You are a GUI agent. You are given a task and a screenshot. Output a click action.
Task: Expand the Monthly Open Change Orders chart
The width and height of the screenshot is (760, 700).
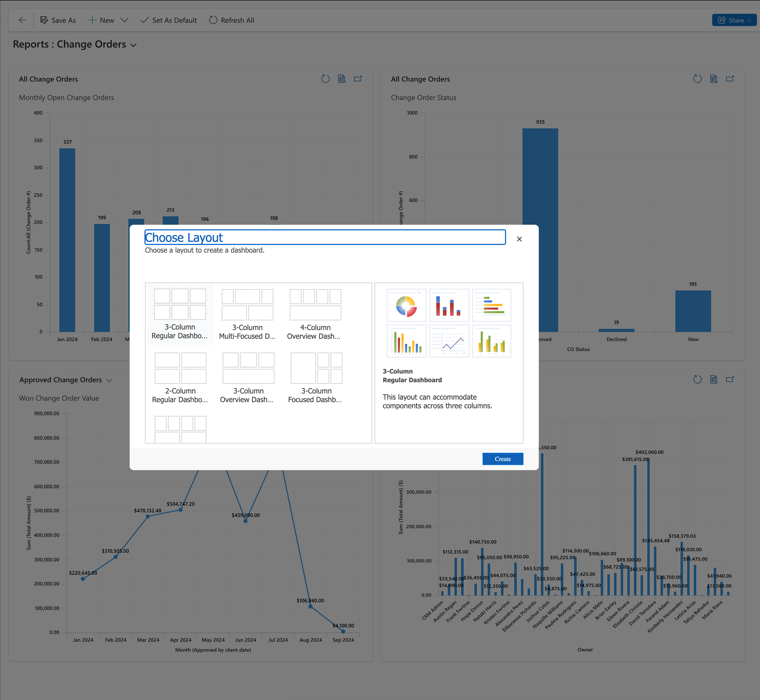click(358, 79)
